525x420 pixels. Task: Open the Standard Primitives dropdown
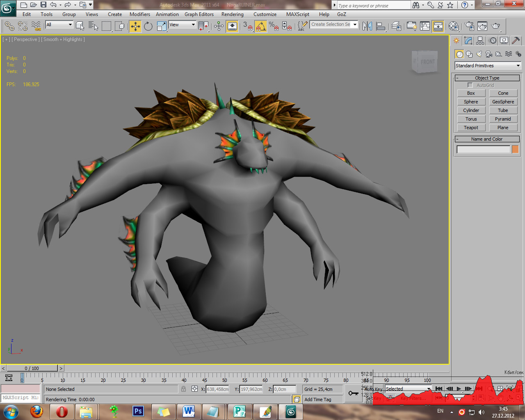coord(487,66)
